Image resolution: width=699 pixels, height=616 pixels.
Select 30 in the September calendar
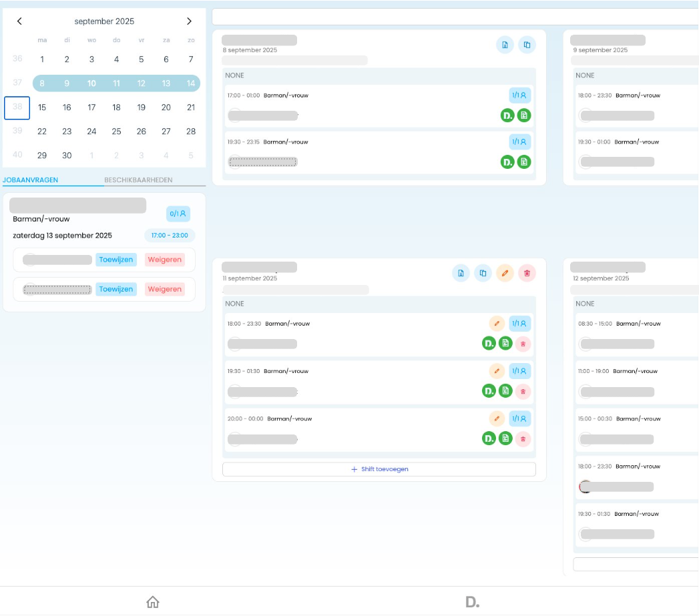[x=67, y=156]
